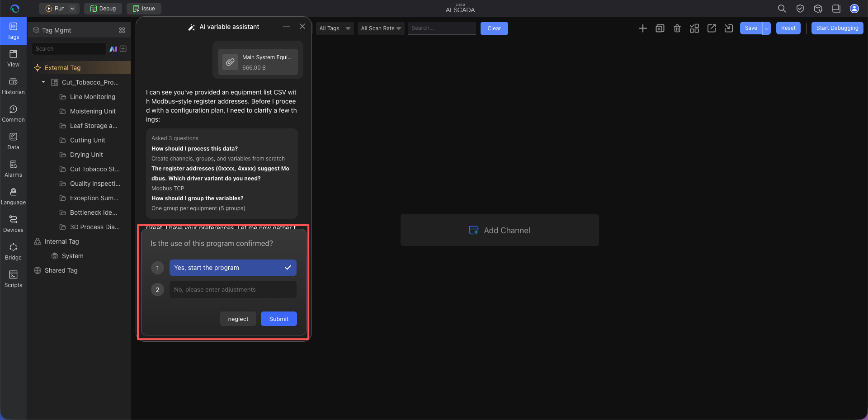Click the top-bar search magnifier icon
This screenshot has height=420, width=868.
pos(782,9)
